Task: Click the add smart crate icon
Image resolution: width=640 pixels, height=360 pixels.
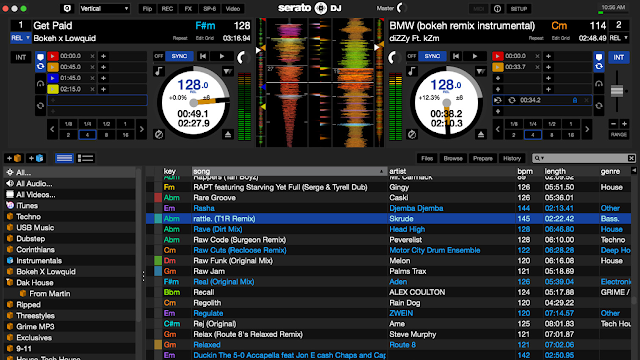Action: 35,158
